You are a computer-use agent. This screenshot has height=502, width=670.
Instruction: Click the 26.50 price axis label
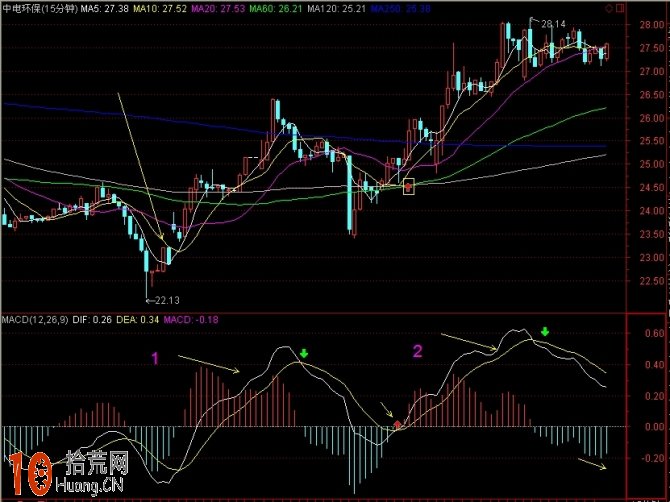(x=652, y=94)
